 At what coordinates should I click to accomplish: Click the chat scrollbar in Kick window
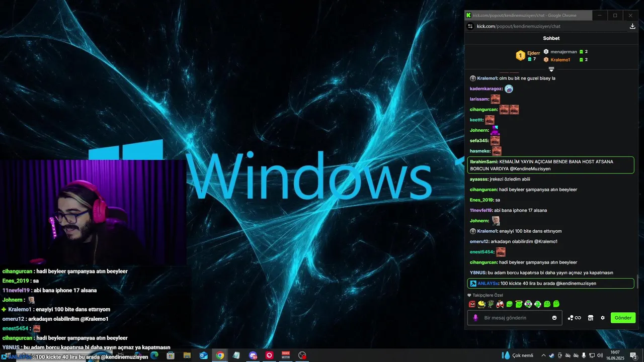coord(638,282)
